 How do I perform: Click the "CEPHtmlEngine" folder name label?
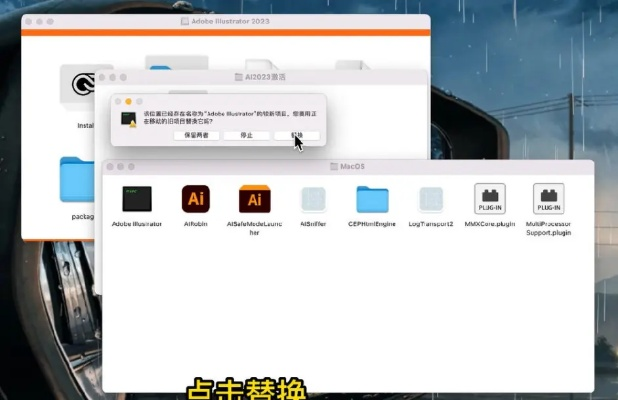372,224
